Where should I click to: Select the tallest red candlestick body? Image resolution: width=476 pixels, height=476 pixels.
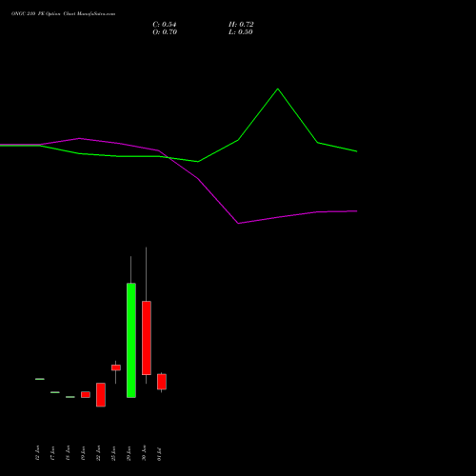147,338
